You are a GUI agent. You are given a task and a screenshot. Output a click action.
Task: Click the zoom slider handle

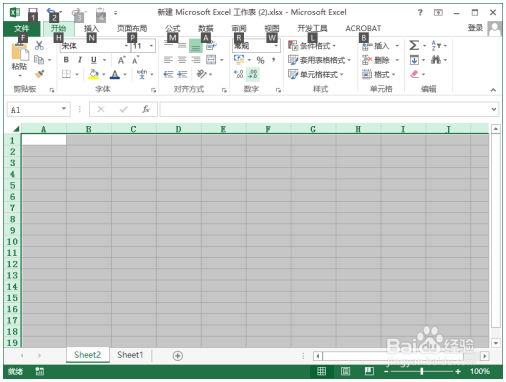point(422,371)
